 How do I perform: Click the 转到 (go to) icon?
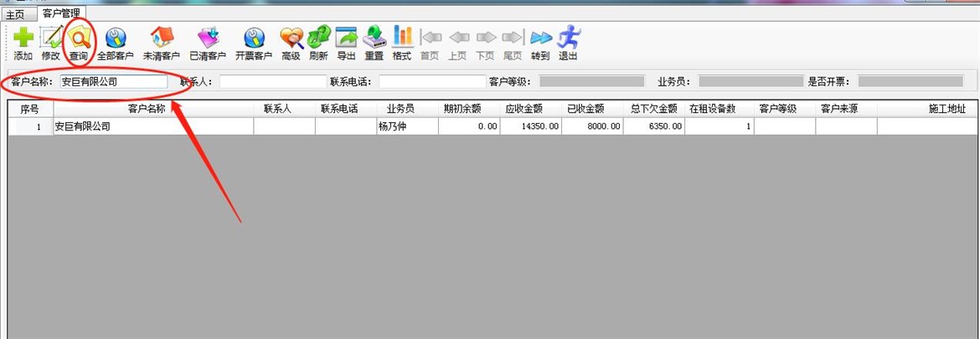[540, 38]
